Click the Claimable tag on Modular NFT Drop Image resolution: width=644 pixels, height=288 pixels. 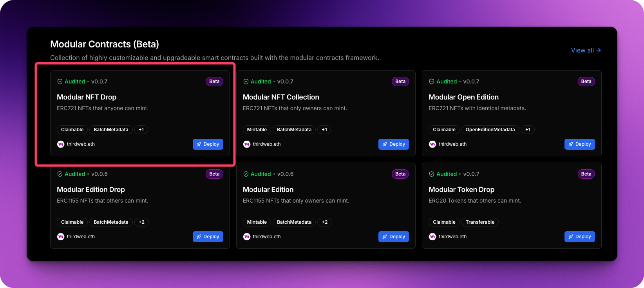(72, 130)
